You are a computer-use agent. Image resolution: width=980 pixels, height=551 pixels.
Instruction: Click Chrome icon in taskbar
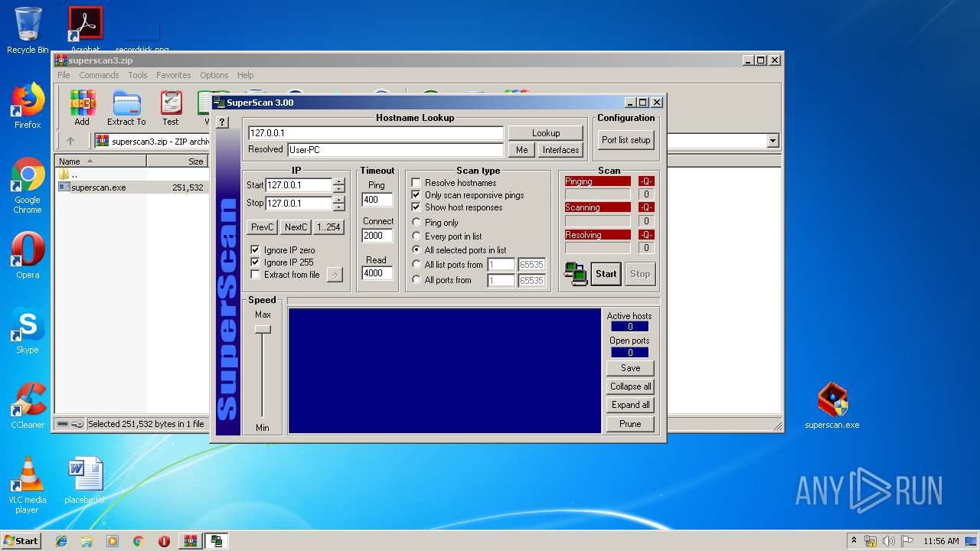coord(138,541)
